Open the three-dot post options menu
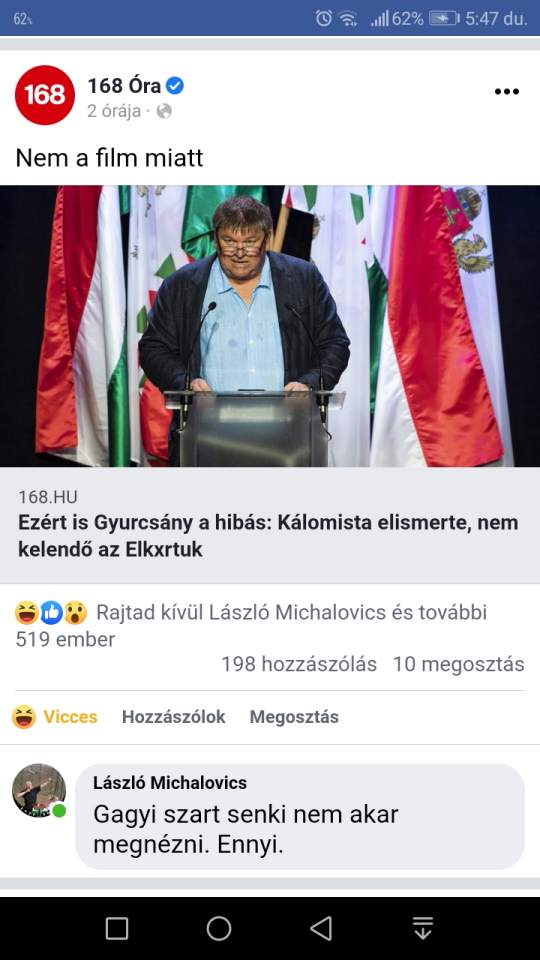The image size is (540, 960). (506, 92)
